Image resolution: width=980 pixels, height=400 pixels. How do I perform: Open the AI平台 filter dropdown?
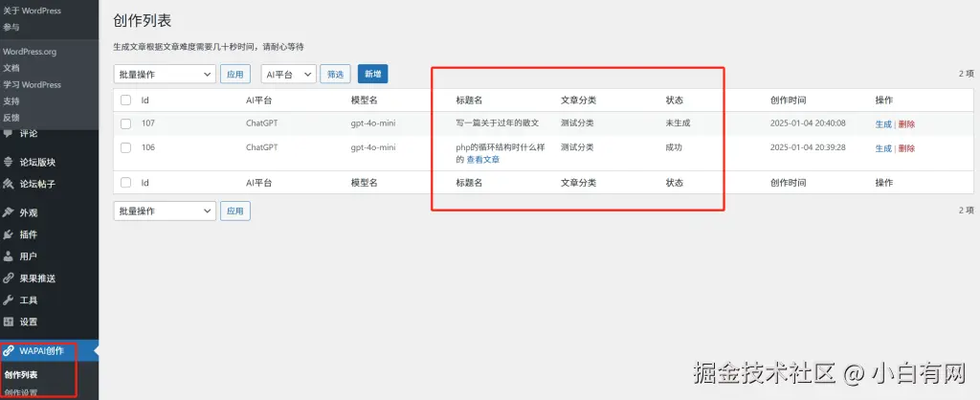click(x=289, y=74)
